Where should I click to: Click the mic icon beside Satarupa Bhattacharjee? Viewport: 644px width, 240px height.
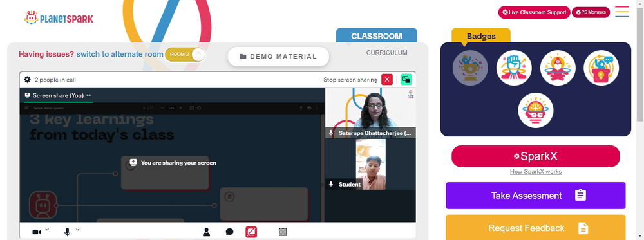(331, 133)
